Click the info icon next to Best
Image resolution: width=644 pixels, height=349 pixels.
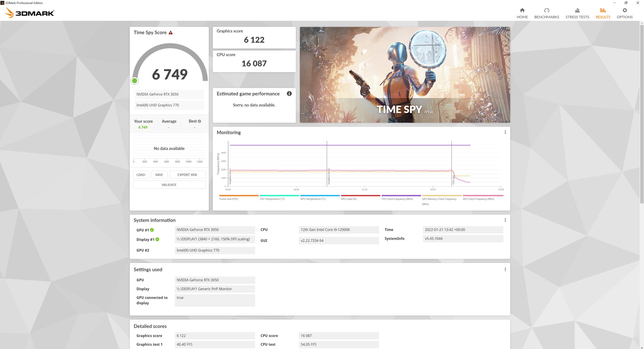tap(199, 121)
